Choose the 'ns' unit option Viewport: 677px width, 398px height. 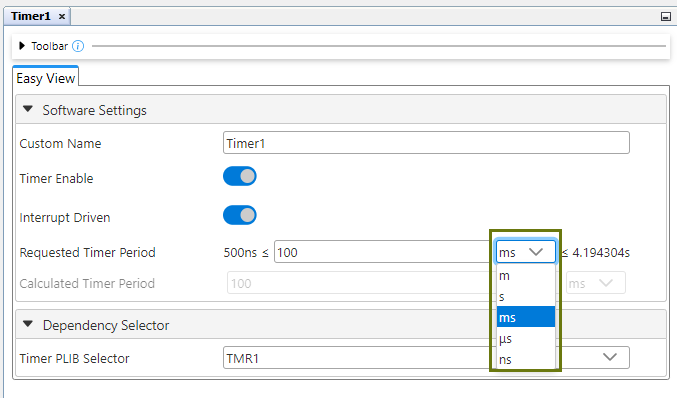pos(526,359)
